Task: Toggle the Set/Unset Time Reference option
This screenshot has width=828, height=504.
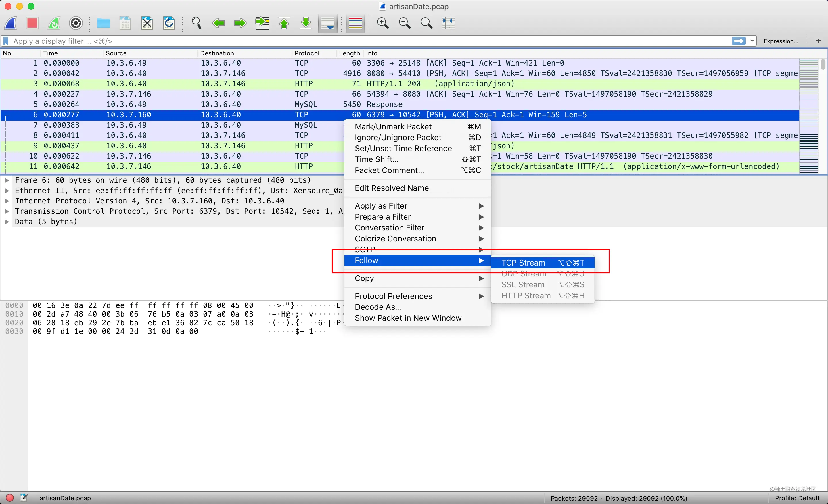Action: tap(403, 148)
